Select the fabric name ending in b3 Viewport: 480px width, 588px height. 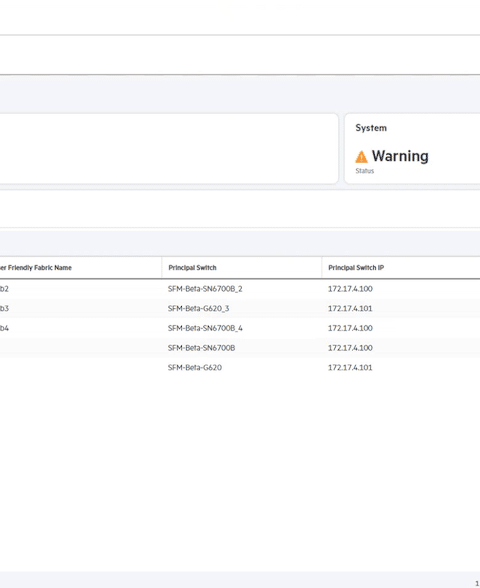pyautogui.click(x=4, y=308)
